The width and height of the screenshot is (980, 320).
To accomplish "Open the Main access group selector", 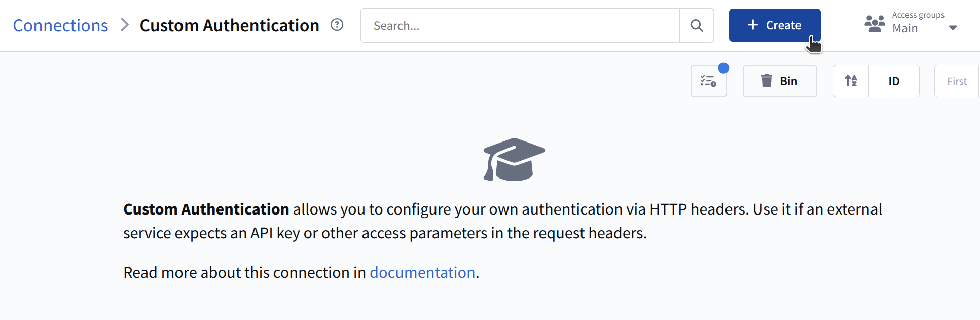I will point(905,28).
